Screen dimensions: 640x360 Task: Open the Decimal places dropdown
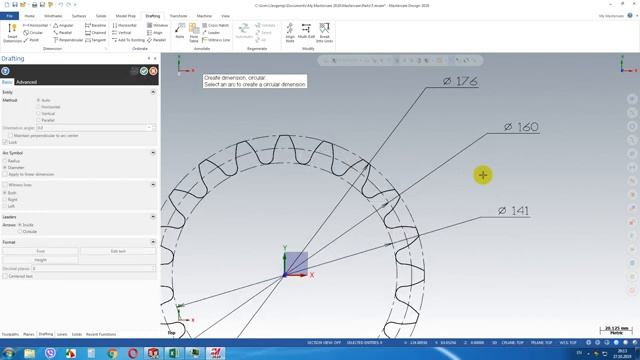[x=153, y=269]
